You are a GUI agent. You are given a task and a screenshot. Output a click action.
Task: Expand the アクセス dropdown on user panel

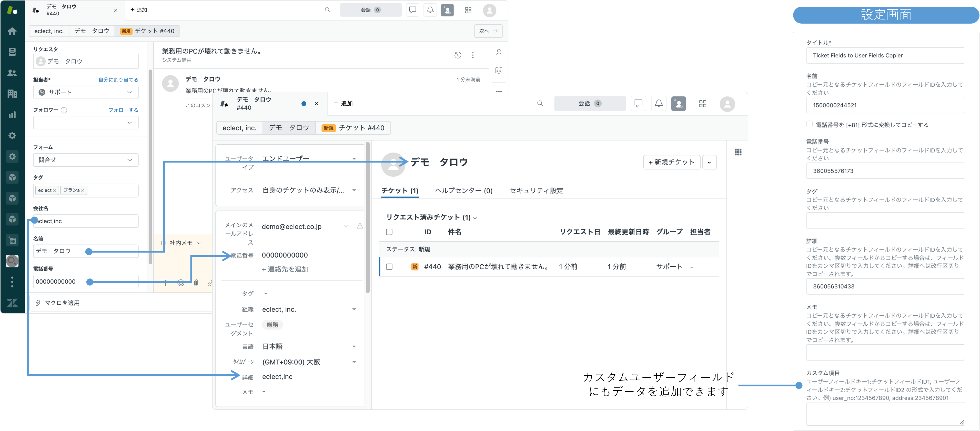[x=354, y=190]
